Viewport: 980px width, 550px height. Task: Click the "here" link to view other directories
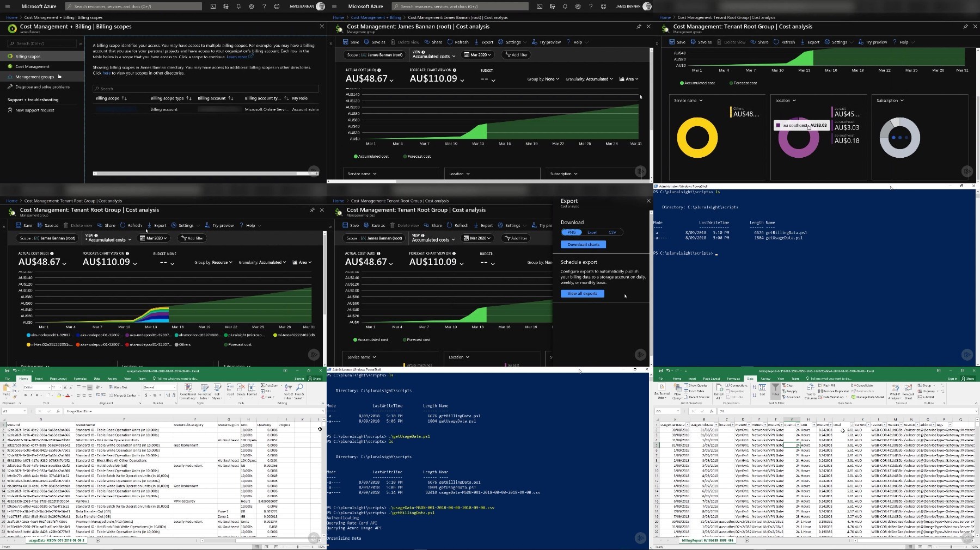[107, 73]
